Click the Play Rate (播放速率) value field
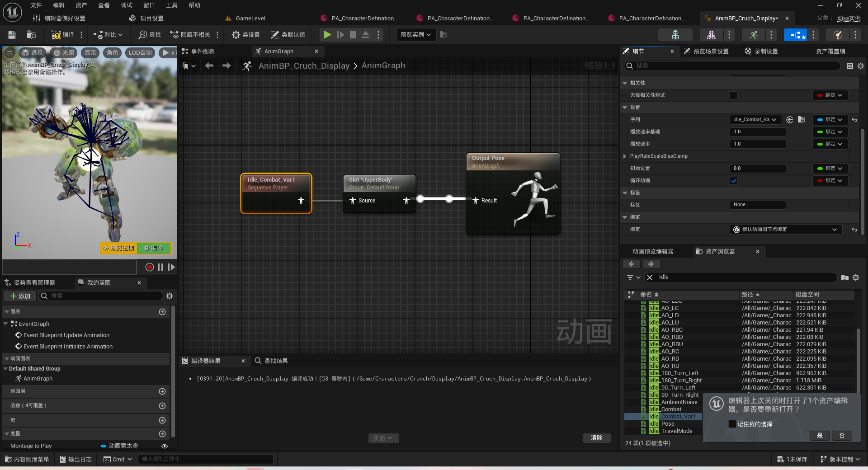The image size is (868, 470). (757, 144)
